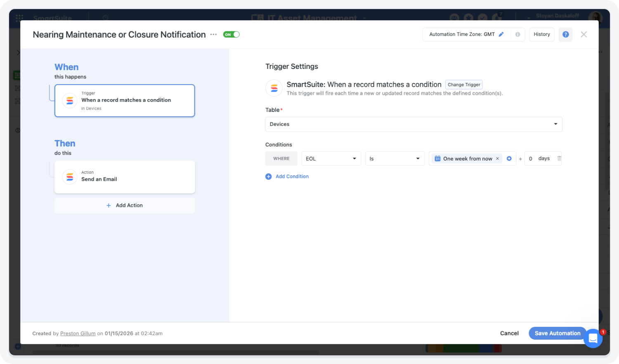
Task: Click Add Action button
Action: click(125, 205)
